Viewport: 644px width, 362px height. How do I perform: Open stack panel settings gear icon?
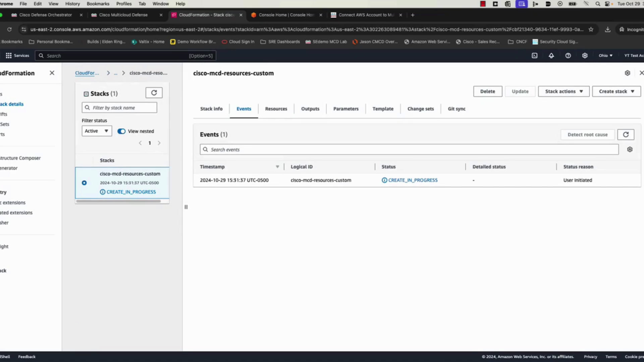point(628,73)
